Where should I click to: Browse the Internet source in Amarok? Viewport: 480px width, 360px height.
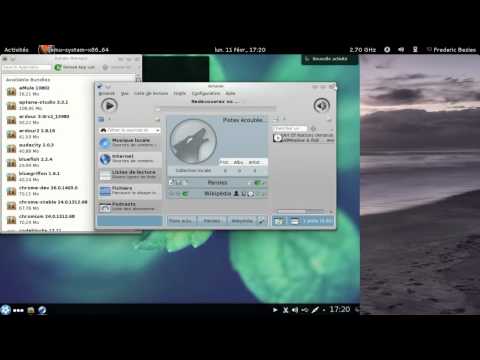pyautogui.click(x=130, y=159)
